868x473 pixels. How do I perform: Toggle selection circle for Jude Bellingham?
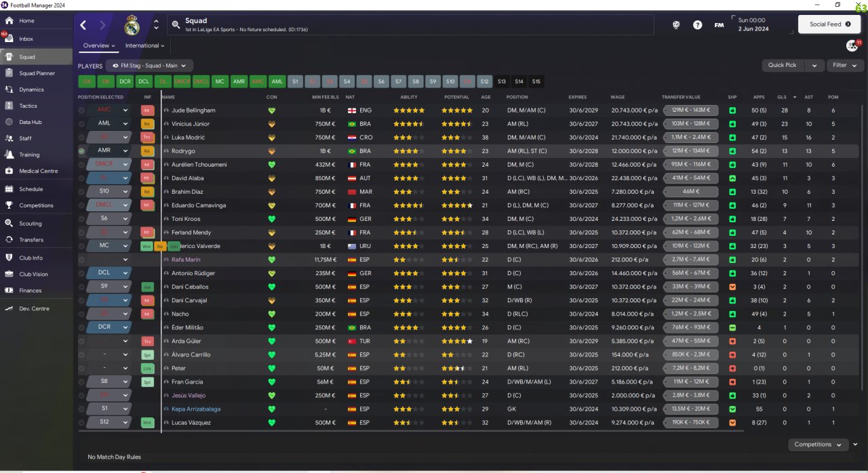[x=81, y=110]
